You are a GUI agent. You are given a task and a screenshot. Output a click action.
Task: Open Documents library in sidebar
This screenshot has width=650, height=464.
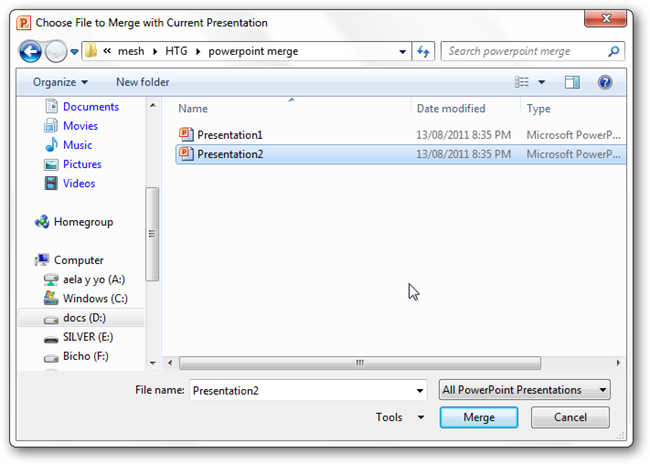pyautogui.click(x=91, y=107)
